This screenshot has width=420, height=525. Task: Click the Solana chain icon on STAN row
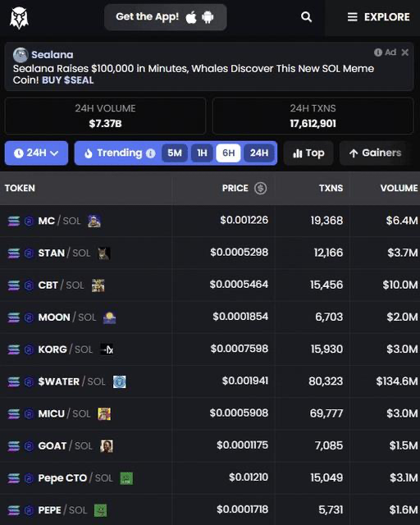tap(14, 253)
